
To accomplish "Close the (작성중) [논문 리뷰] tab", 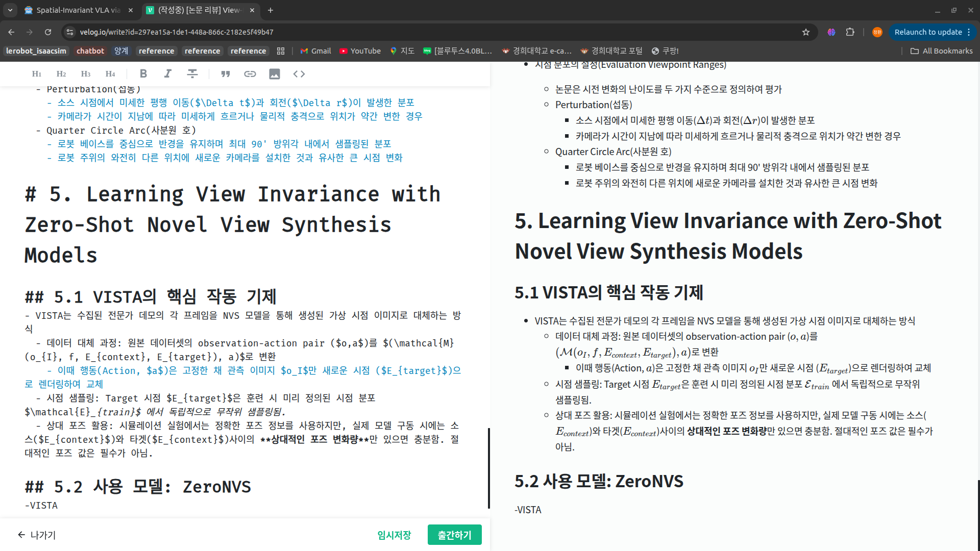I will pyautogui.click(x=252, y=10).
